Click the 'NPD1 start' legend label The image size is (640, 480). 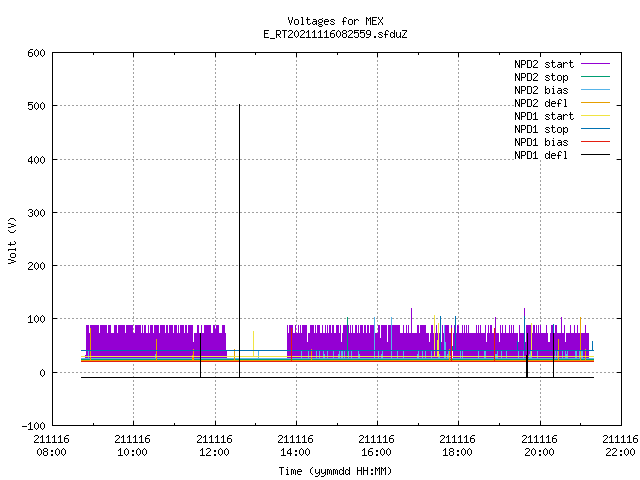pyautogui.click(x=544, y=116)
